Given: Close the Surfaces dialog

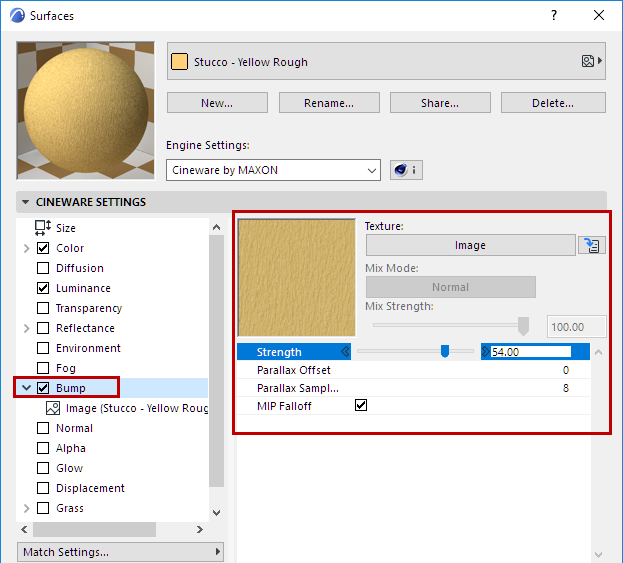Looking at the screenshot, I should point(599,15).
